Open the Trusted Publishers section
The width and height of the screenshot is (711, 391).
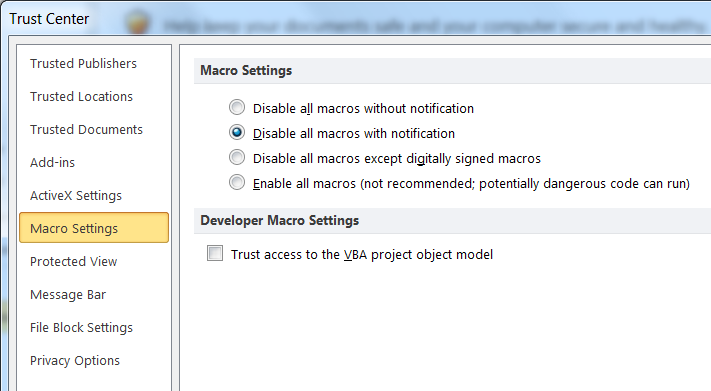coord(83,64)
